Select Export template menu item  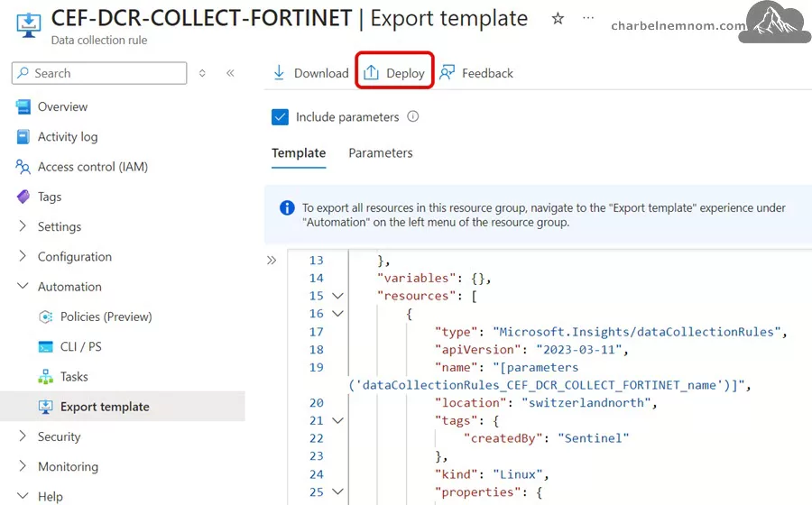tap(123, 407)
